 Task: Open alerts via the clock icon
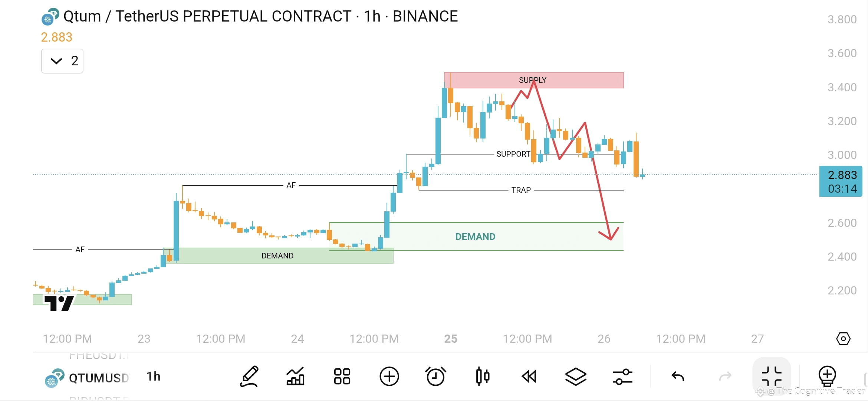click(x=435, y=376)
